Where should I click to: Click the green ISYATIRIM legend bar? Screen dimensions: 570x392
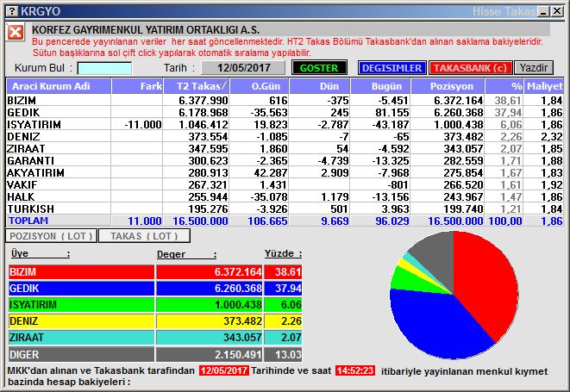coord(81,304)
